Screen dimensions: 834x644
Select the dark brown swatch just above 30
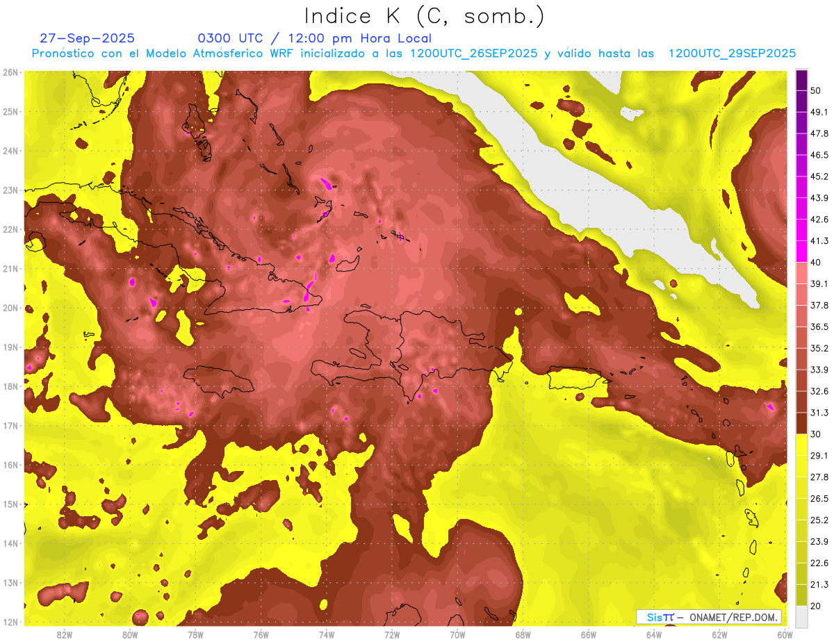click(801, 423)
